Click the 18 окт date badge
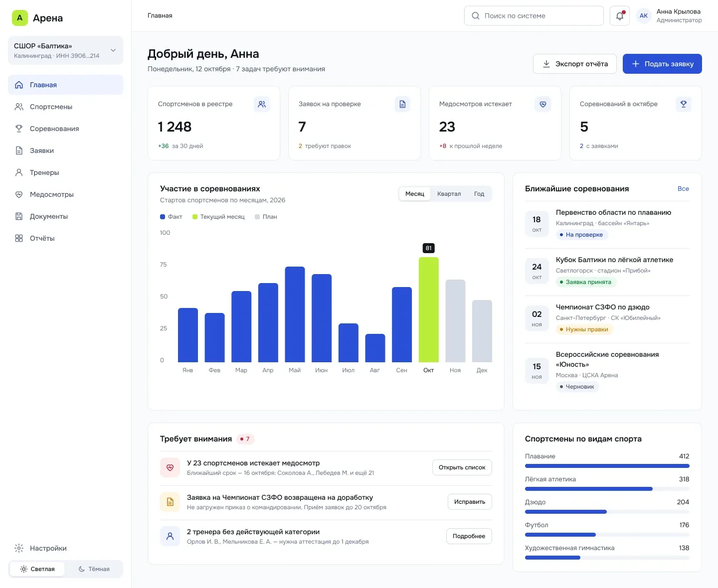This screenshot has height=588, width=718. 537,224
